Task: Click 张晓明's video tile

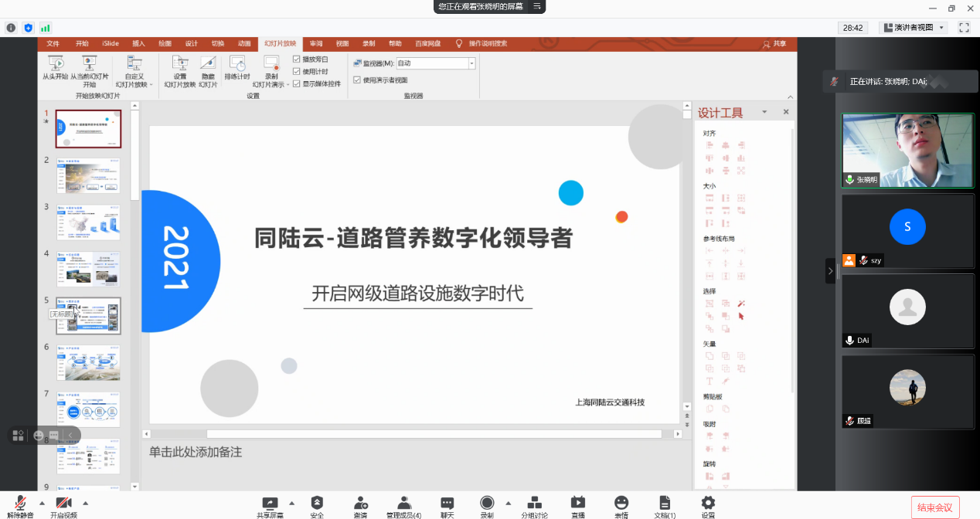Action: point(907,151)
